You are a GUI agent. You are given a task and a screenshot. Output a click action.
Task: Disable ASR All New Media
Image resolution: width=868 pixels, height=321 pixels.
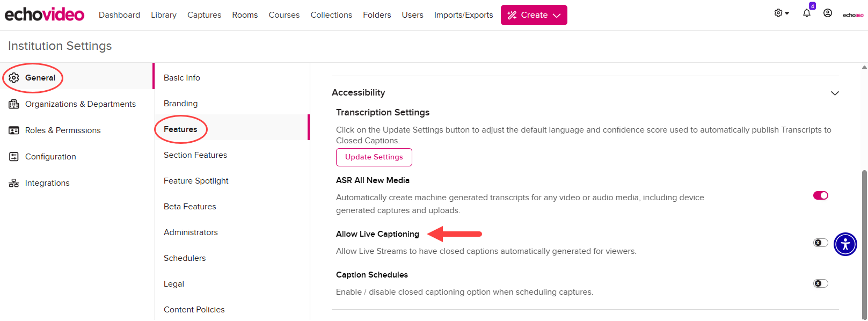[820, 195]
